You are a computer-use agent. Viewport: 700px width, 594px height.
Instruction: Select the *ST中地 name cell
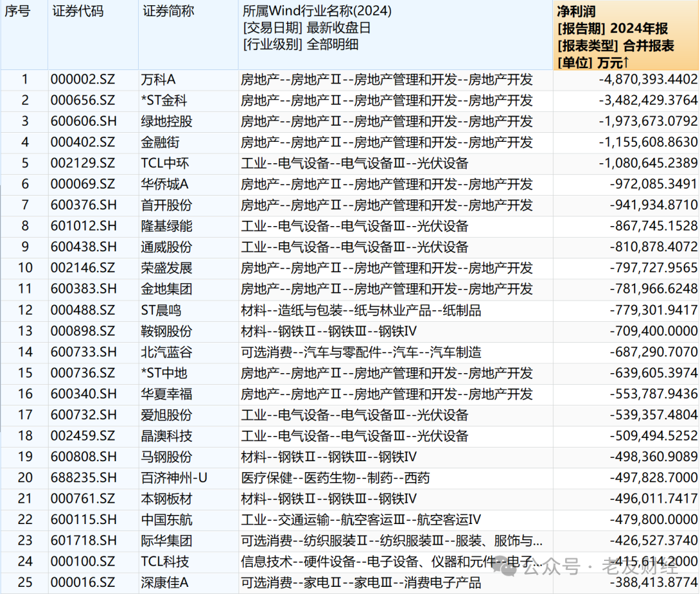pyautogui.click(x=189, y=374)
